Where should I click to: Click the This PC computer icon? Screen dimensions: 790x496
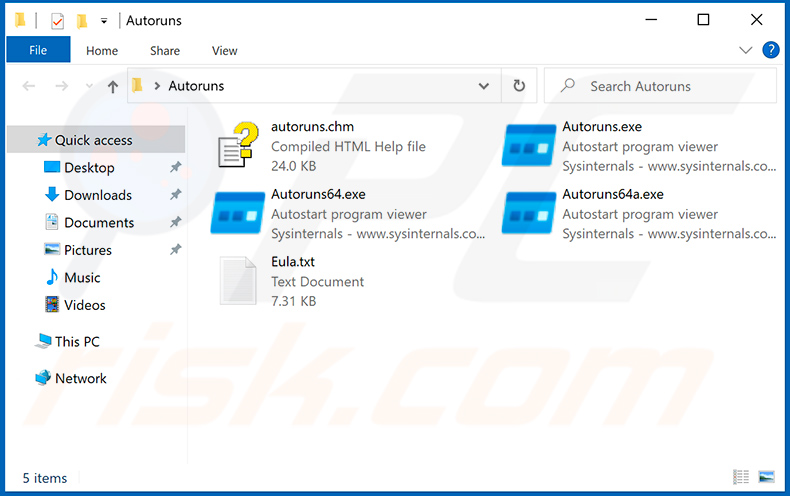(43, 341)
